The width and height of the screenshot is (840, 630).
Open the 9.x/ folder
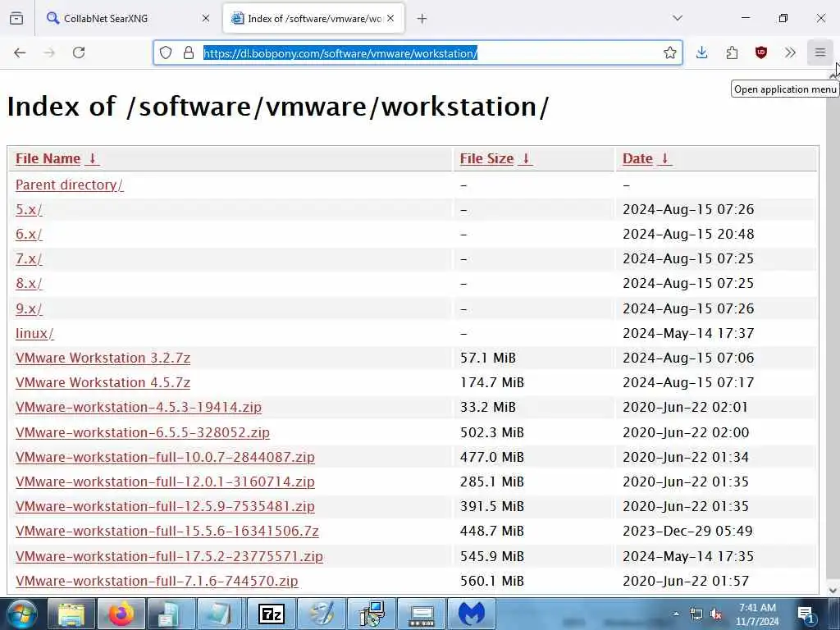click(29, 308)
